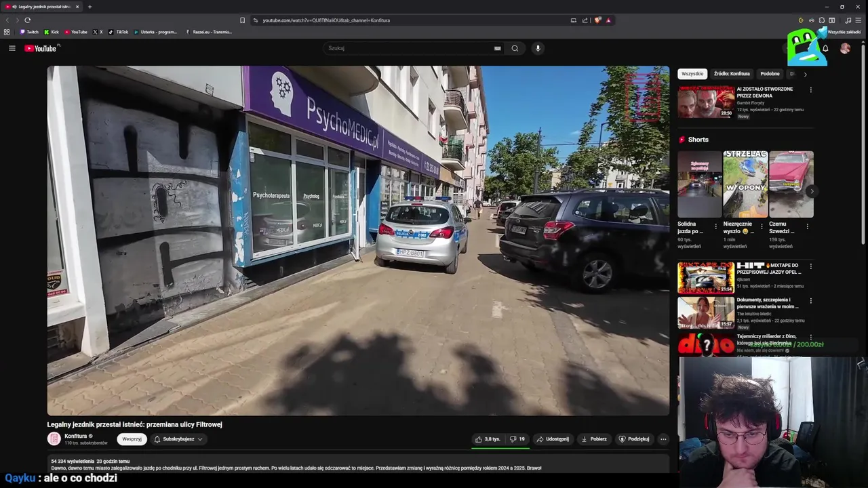Open the Twitch bookmark
Image resolution: width=868 pixels, height=488 pixels.
(29, 32)
